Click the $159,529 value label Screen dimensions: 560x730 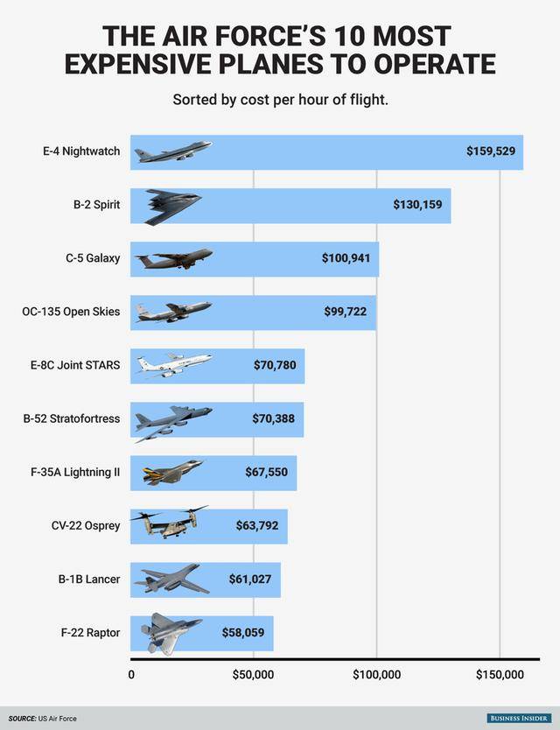pyautogui.click(x=490, y=152)
